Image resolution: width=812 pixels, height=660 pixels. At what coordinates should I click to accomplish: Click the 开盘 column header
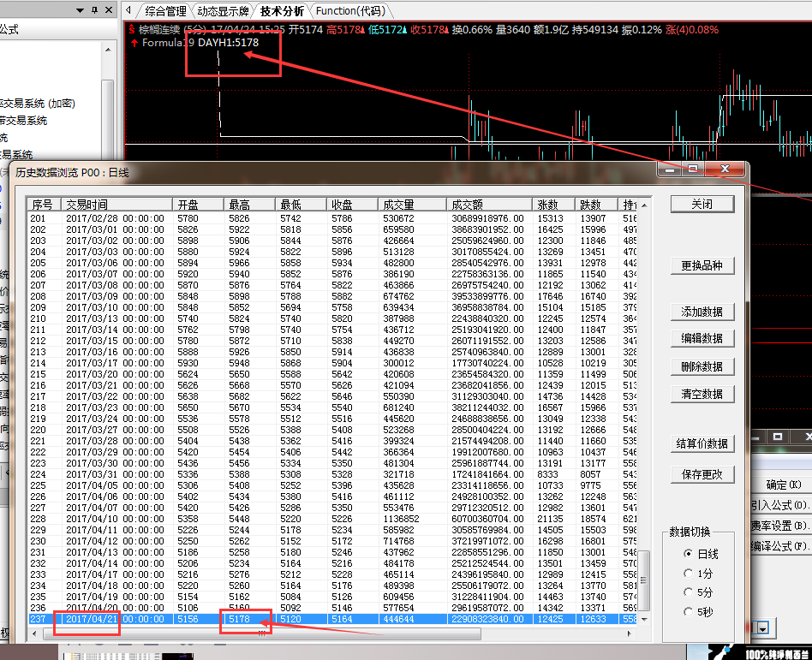(198, 205)
